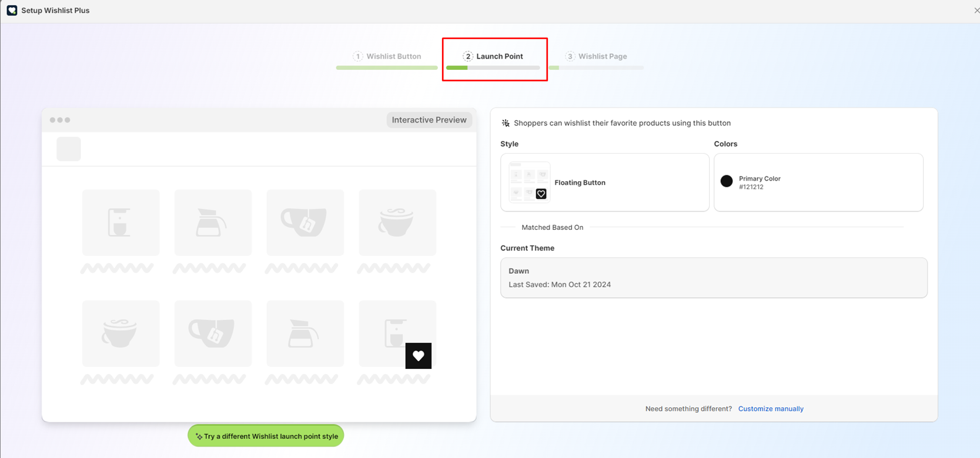Click the sparkle icon beside shoppers text
Image resolution: width=980 pixels, height=458 pixels.
[x=506, y=123]
